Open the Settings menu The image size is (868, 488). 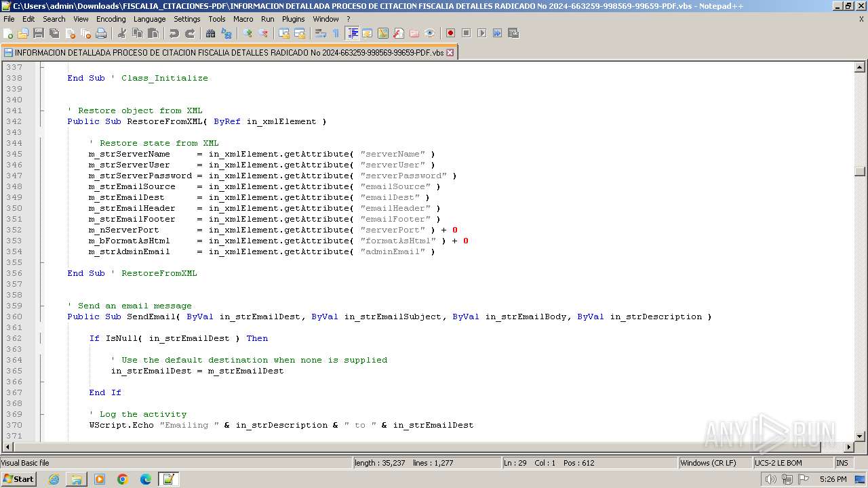coord(187,19)
